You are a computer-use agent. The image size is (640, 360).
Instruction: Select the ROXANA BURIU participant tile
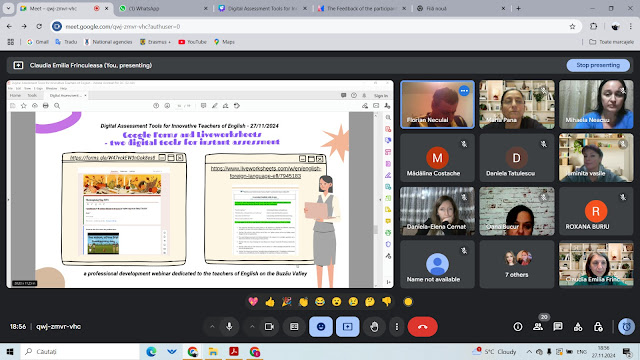(x=596, y=211)
